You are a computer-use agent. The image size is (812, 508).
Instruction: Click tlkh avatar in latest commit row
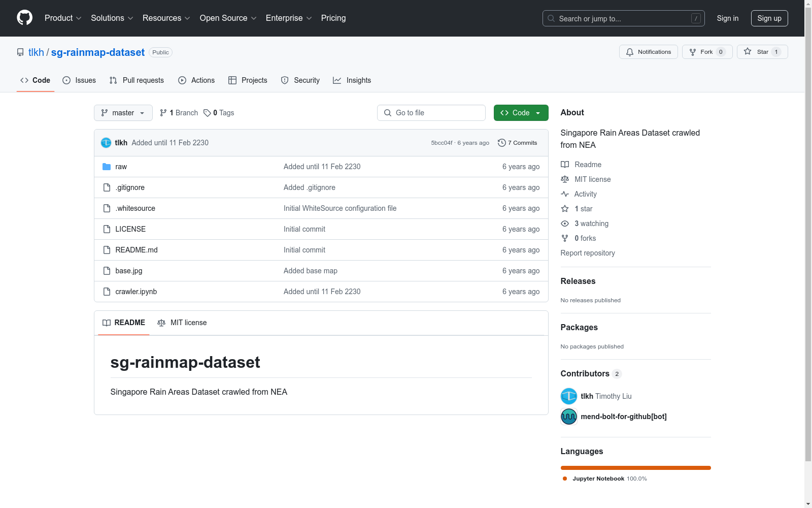tap(106, 143)
